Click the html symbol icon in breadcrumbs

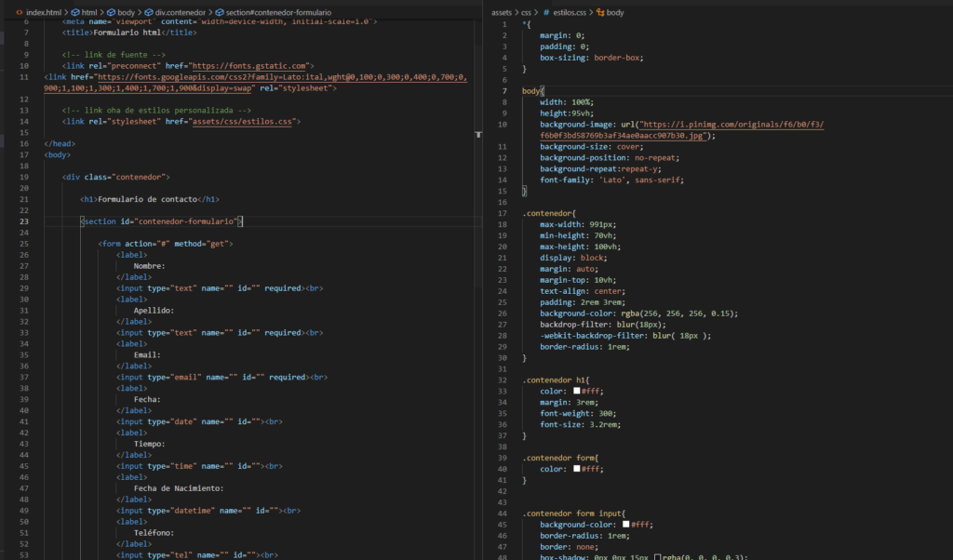75,12
